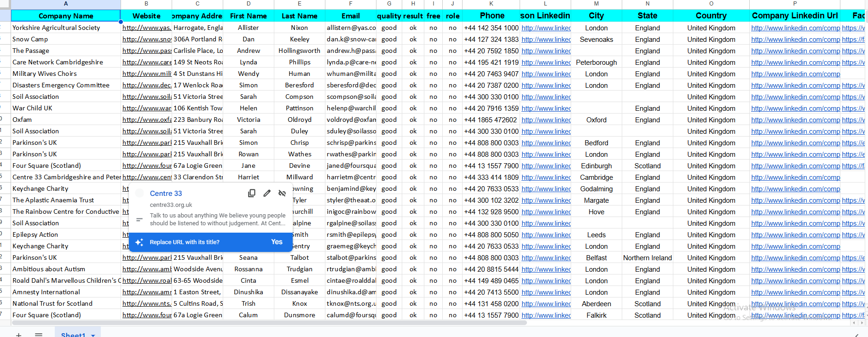This screenshot has height=337, width=868.
Task: Select the Edinburgh city cell
Action: coord(596,166)
